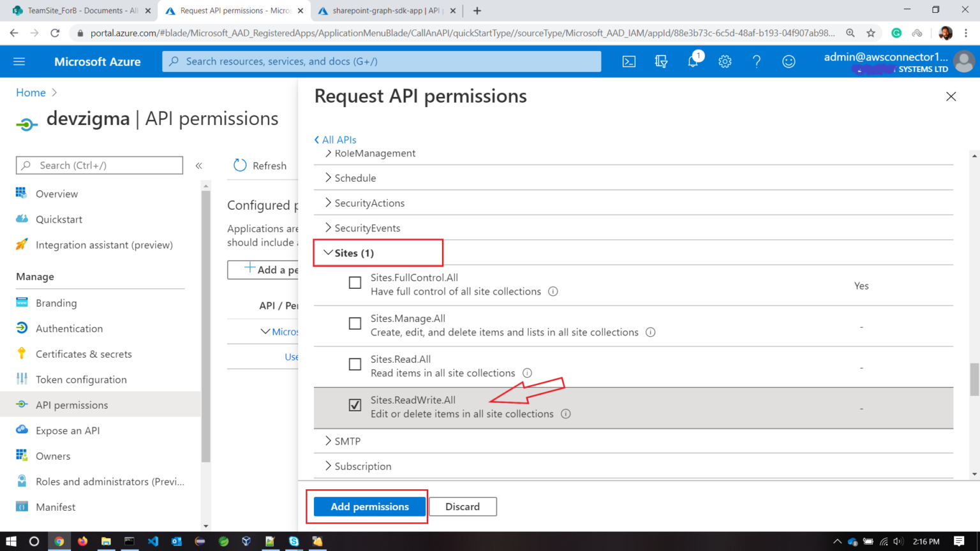Open the directory and subscription filter icon
The width and height of the screenshot is (980, 551).
point(661,61)
